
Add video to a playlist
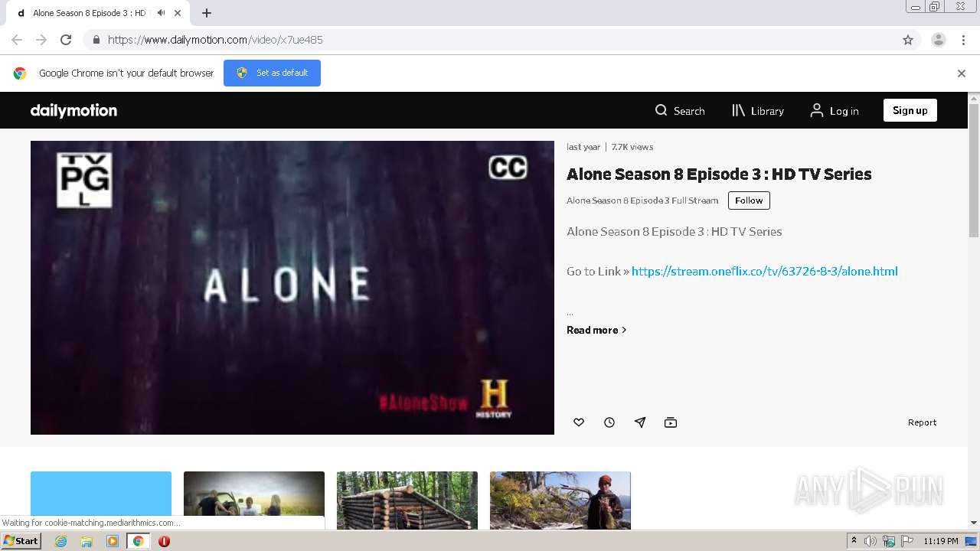pyautogui.click(x=671, y=422)
